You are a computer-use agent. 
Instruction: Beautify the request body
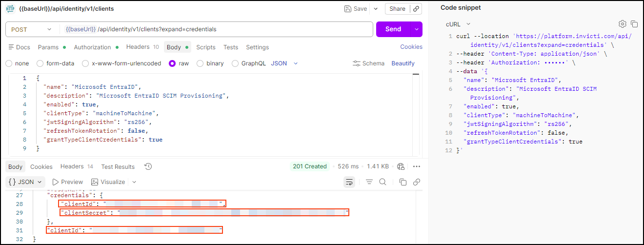403,63
